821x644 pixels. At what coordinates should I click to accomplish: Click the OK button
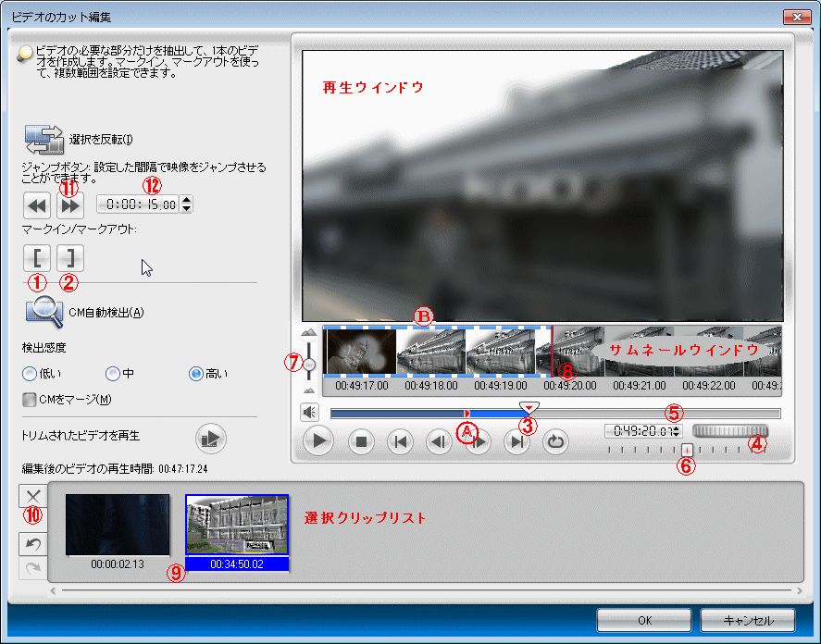(x=643, y=619)
